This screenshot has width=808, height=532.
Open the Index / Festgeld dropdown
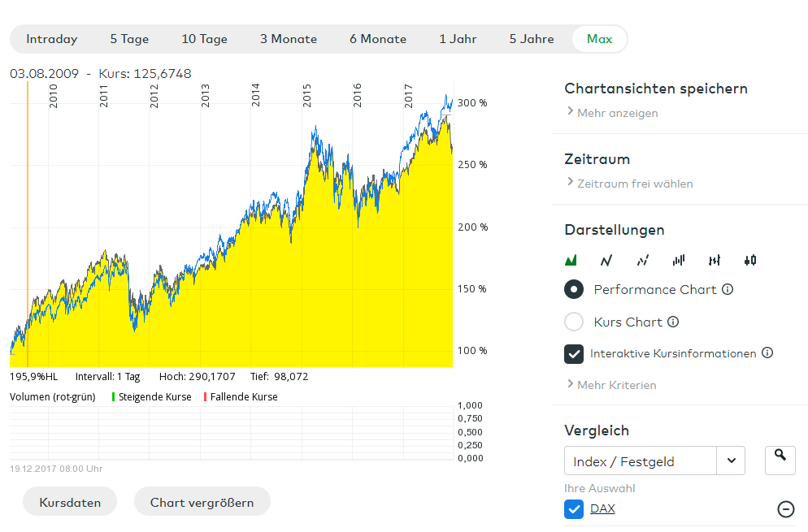coord(731,461)
